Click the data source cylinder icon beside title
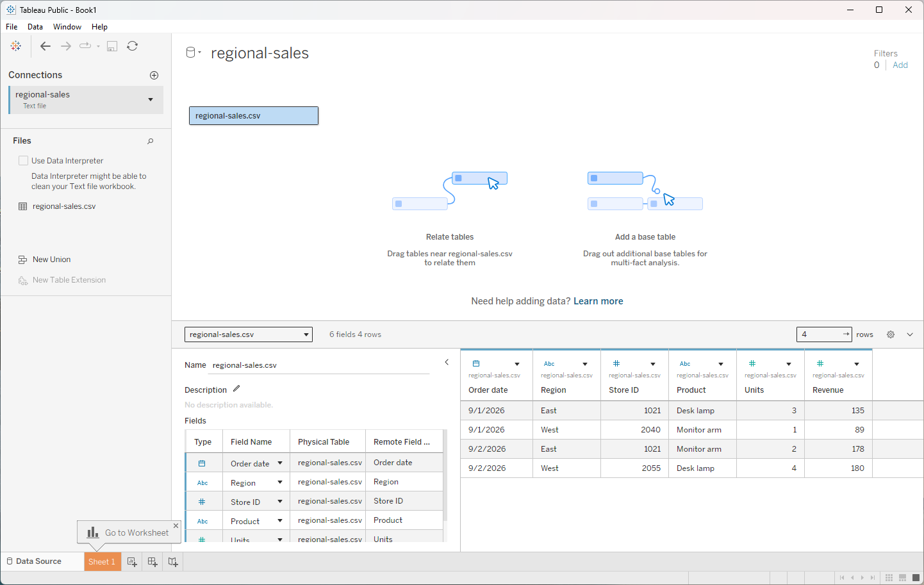The width and height of the screenshot is (924, 585). coord(190,53)
